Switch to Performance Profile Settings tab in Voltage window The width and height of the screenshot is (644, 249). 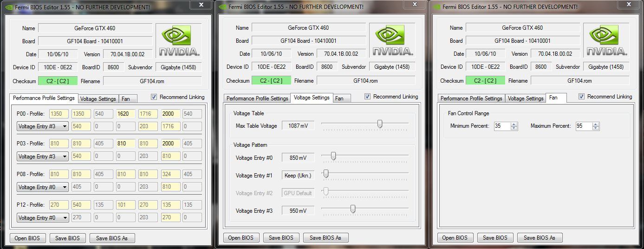257,98
